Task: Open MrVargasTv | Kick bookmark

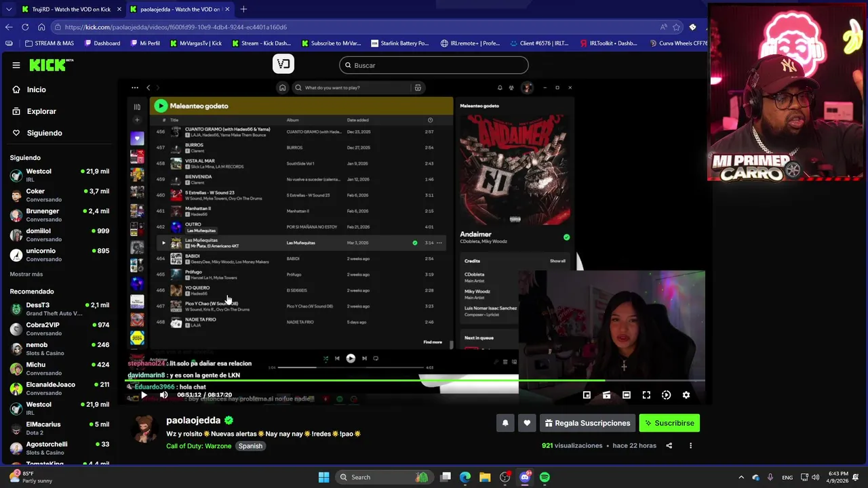Action: [196, 43]
